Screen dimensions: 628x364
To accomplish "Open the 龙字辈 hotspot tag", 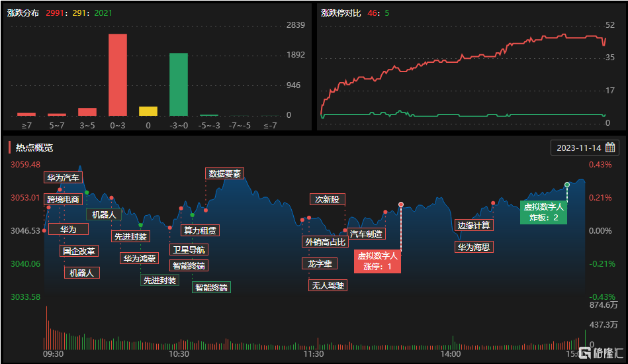I will point(320,263).
